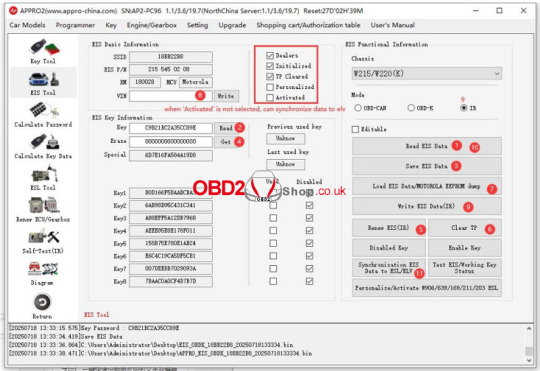Toggle the Activated checkbox
540x371 pixels.
270,97
